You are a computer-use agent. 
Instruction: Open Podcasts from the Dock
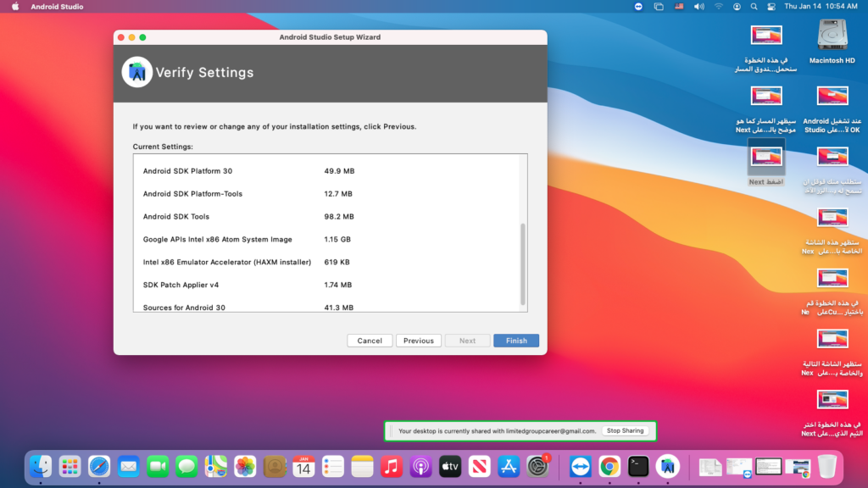tap(420, 467)
